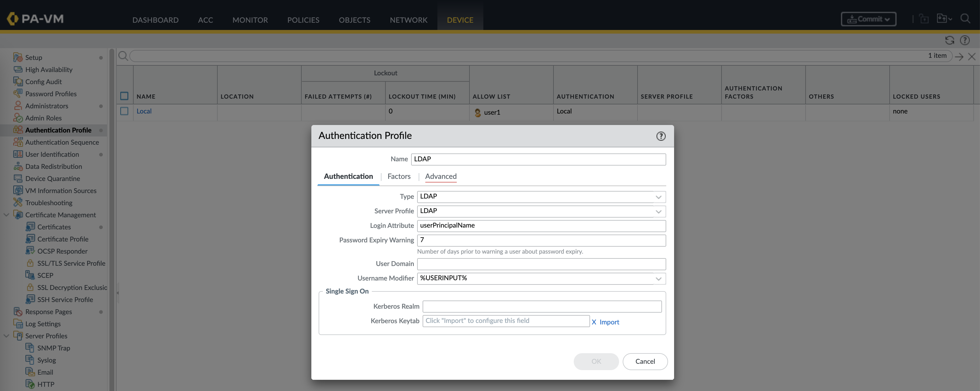Click the X icon beside Kerberos Keytab
Image resolution: width=980 pixels, height=391 pixels.
pyautogui.click(x=594, y=322)
